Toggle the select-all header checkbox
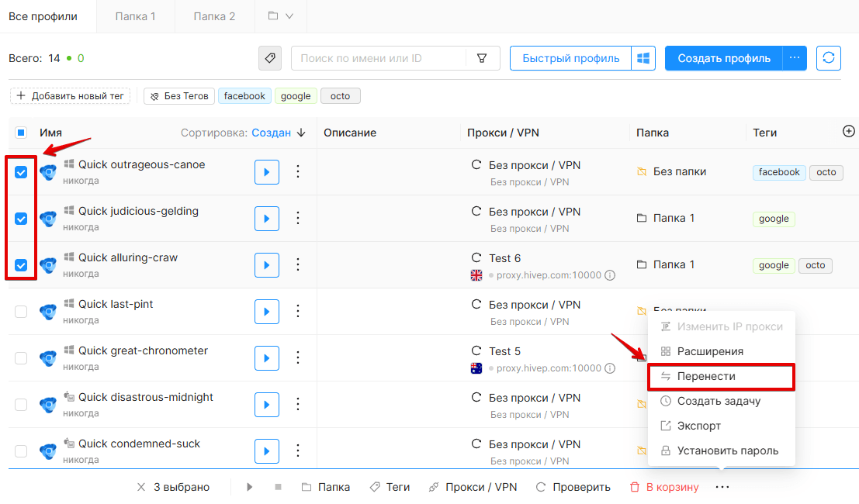 click(21, 133)
